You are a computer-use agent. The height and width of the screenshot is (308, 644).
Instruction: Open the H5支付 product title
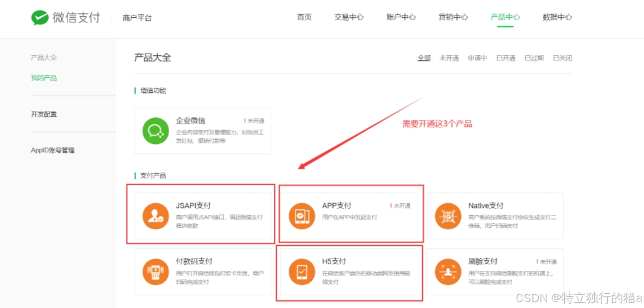pos(334,262)
